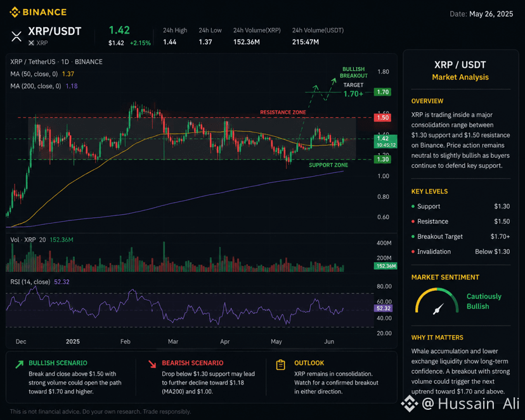Click the green 1.30 support price tag
Image resolution: width=525 pixels, height=420 pixels.
point(382,160)
